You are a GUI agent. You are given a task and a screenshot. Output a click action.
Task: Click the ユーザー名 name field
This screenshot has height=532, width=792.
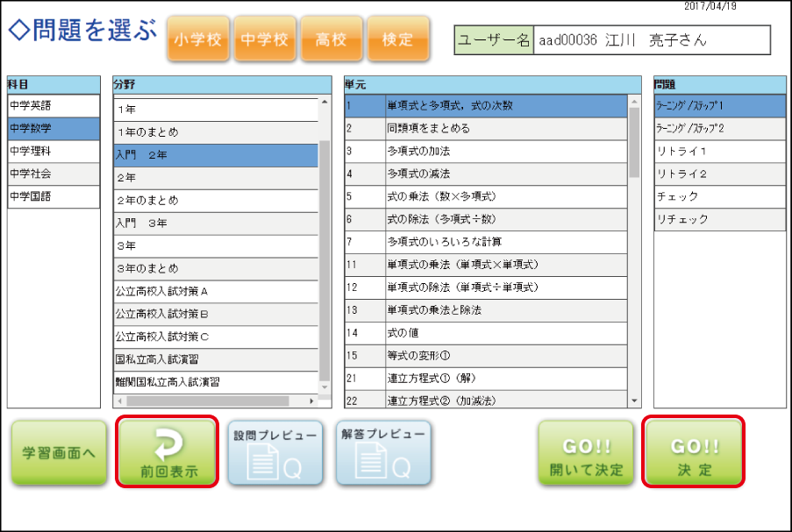coord(651,40)
